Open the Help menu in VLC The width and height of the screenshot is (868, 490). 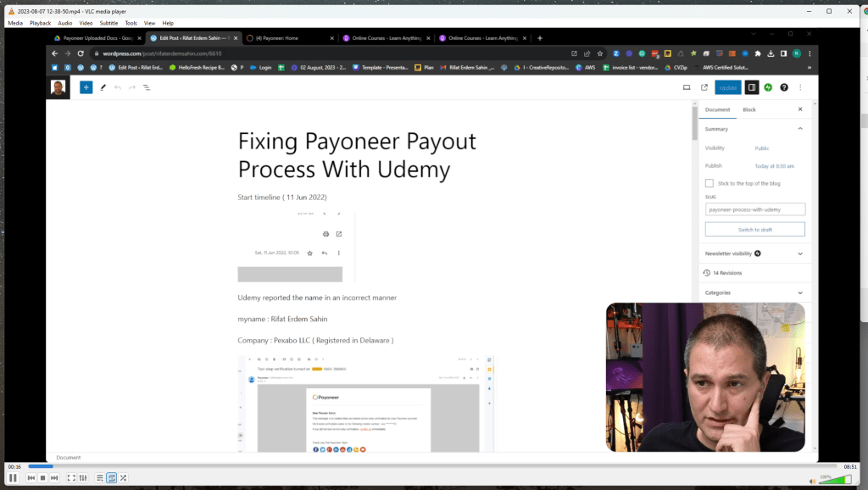point(168,23)
